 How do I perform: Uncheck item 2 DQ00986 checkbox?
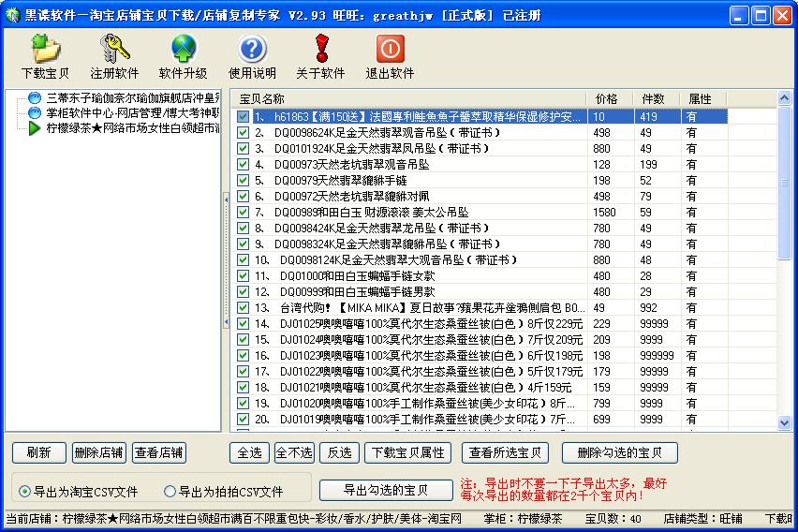(x=243, y=132)
